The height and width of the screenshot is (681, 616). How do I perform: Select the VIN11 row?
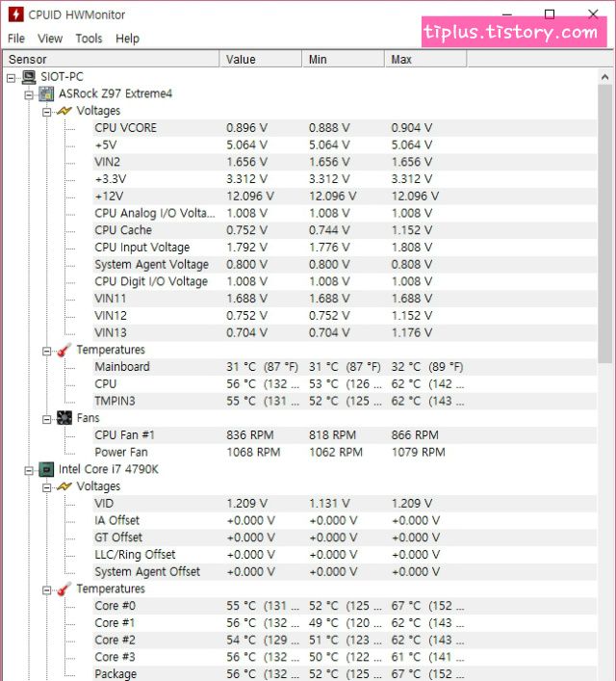click(345, 299)
